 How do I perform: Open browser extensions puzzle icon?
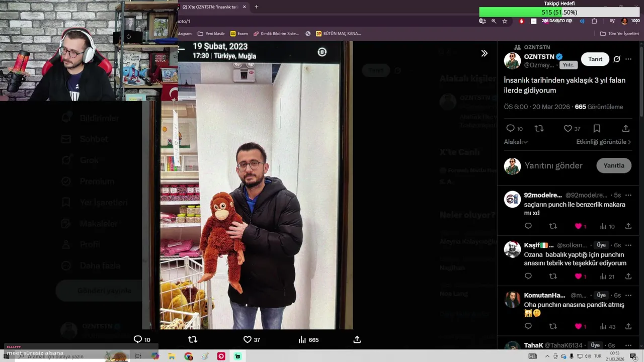[x=594, y=21]
